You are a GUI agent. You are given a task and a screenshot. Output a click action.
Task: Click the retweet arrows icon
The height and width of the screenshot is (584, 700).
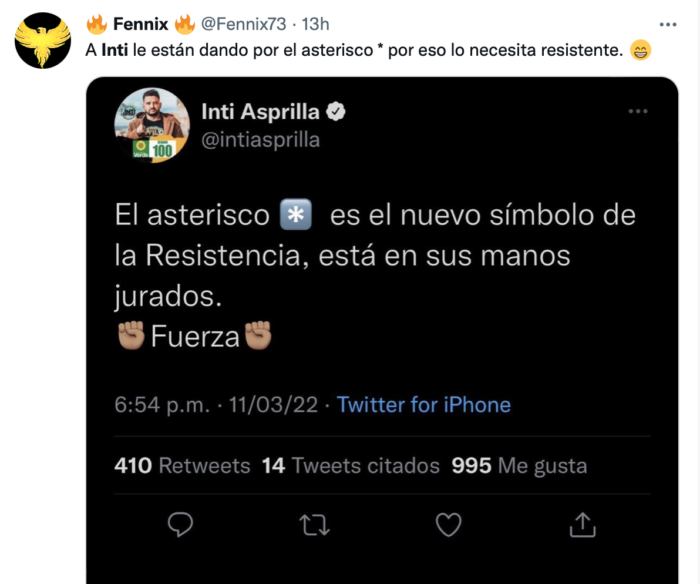pyautogui.click(x=314, y=524)
